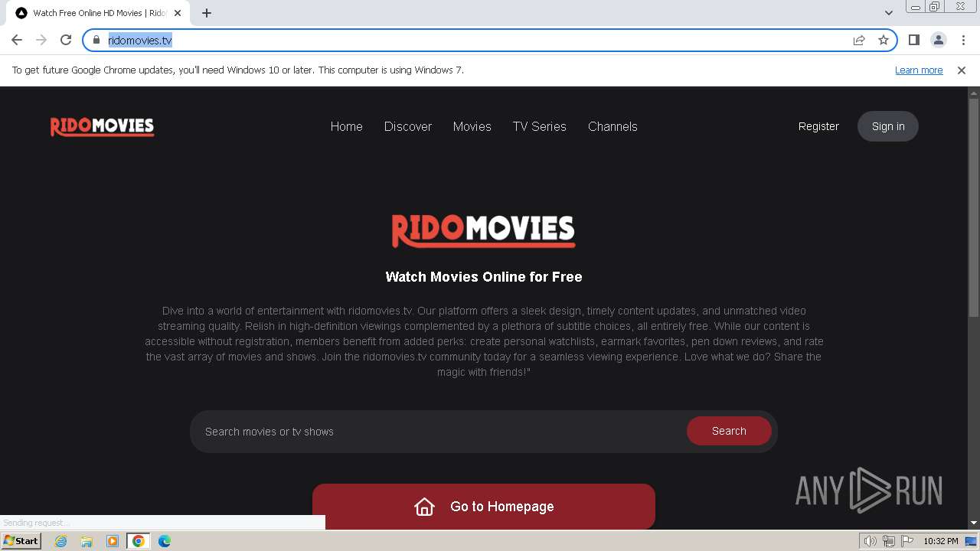Open the Movies nav item
Screen dimensions: 980x551
coord(472,126)
